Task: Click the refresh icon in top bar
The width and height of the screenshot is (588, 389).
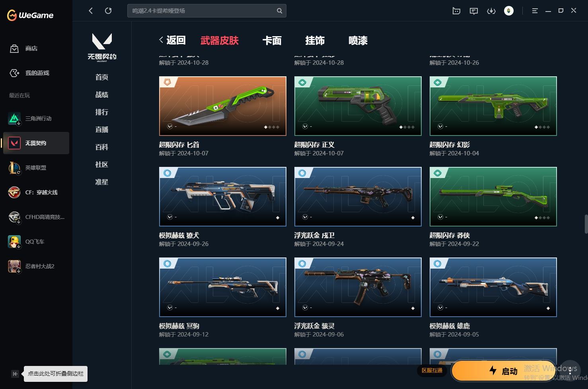Action: 108,11
